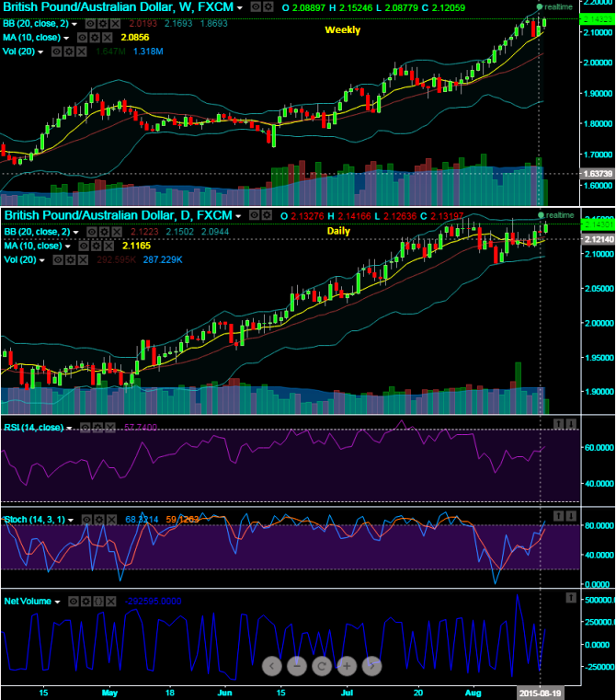Toggle visibility eye of daily chart series
Screen dimensions: 616x700
coord(254,215)
